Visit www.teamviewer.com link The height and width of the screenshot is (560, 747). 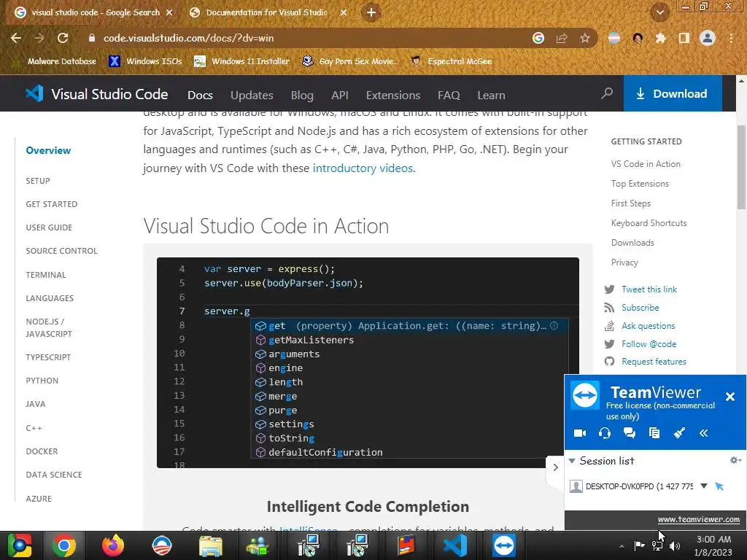(x=698, y=519)
